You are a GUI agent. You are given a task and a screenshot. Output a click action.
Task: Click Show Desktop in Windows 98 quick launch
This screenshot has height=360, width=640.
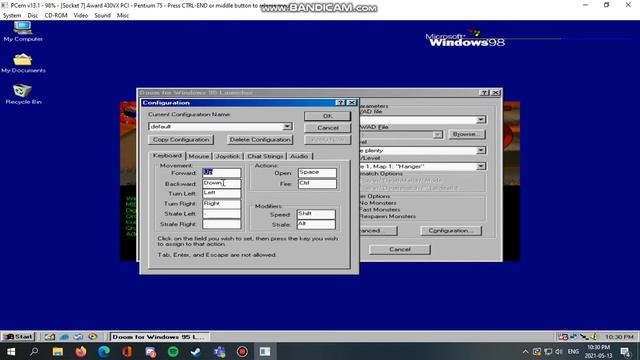(x=50, y=337)
